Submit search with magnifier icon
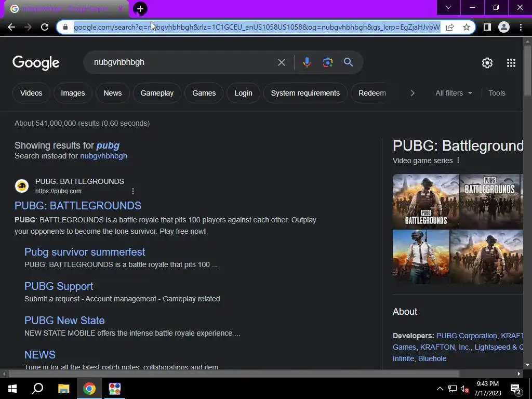This screenshot has height=399, width=532. [348, 62]
